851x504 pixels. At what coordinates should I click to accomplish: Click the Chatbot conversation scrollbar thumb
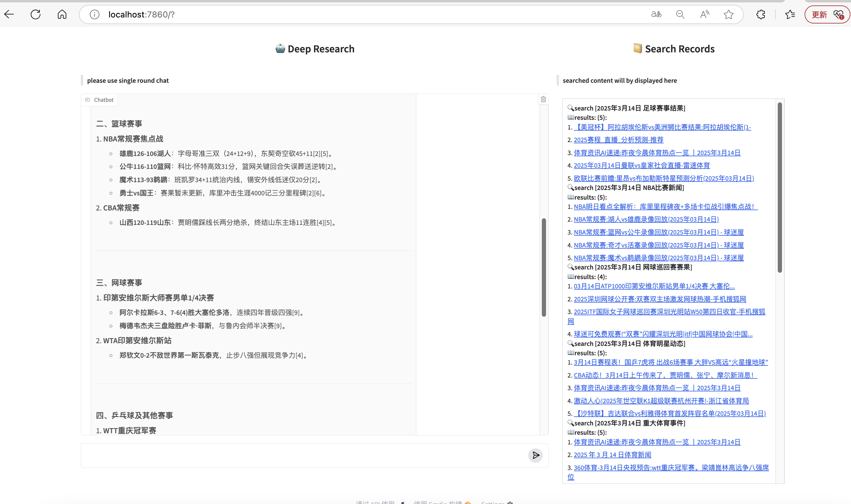pyautogui.click(x=544, y=267)
